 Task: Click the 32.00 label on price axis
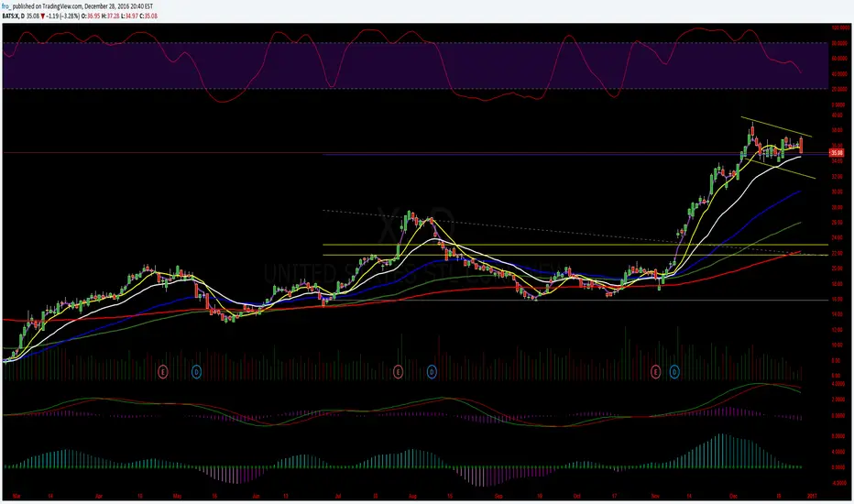(x=838, y=177)
